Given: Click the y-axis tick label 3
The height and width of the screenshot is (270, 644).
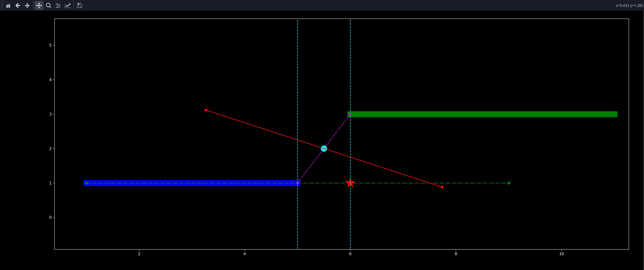Looking at the screenshot, I should pyautogui.click(x=51, y=114).
